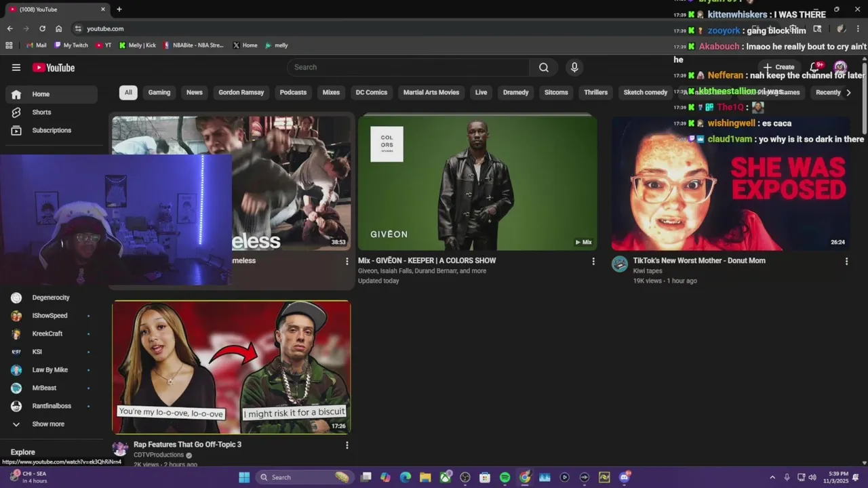Select the All filter chip
The image size is (868, 488).
(128, 92)
